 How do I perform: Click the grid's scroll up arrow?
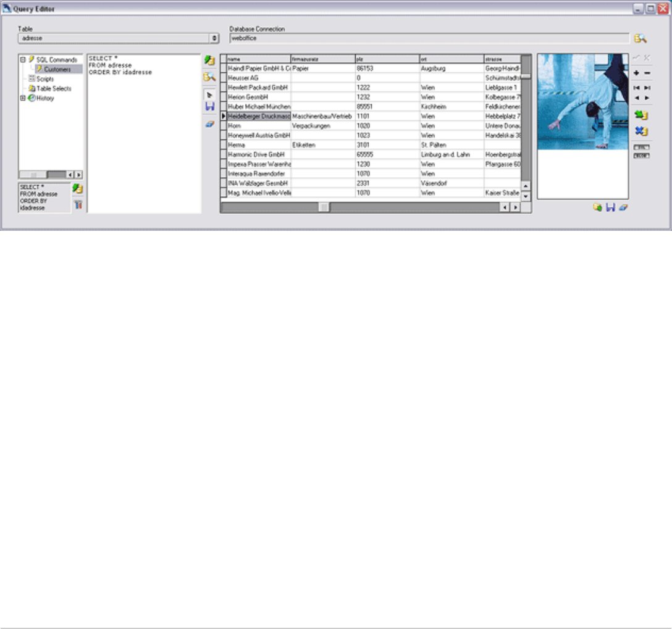pyautogui.click(x=526, y=186)
